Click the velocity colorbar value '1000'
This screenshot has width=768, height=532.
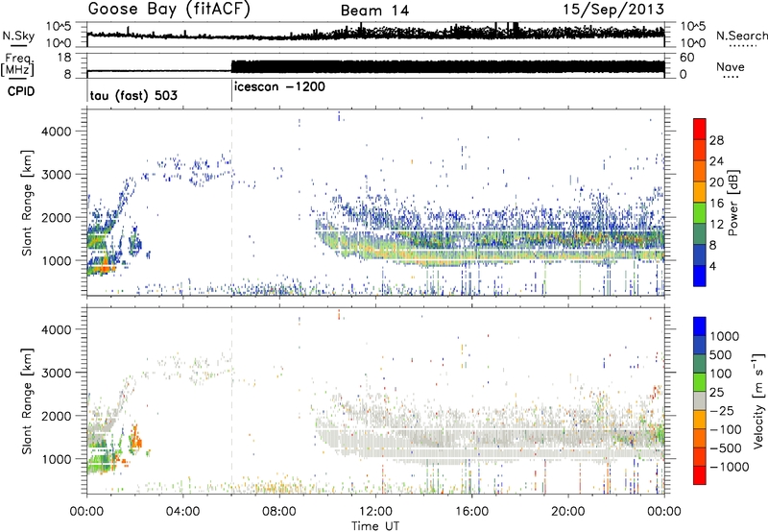coord(724,336)
